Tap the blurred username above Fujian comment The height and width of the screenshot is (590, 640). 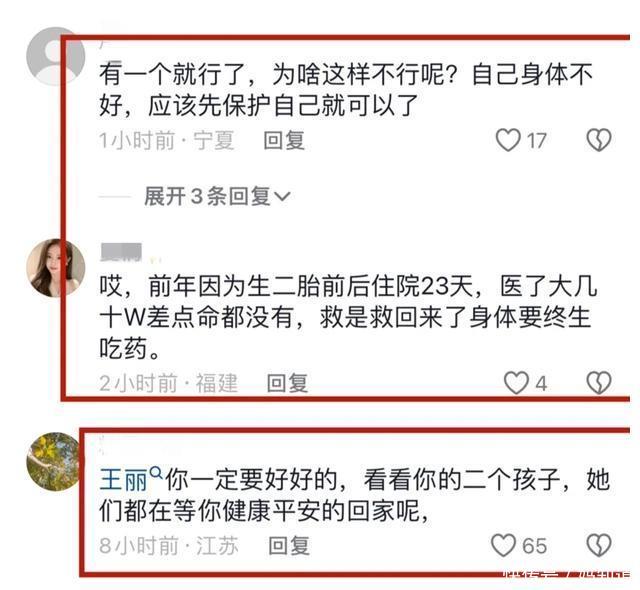coord(121,252)
